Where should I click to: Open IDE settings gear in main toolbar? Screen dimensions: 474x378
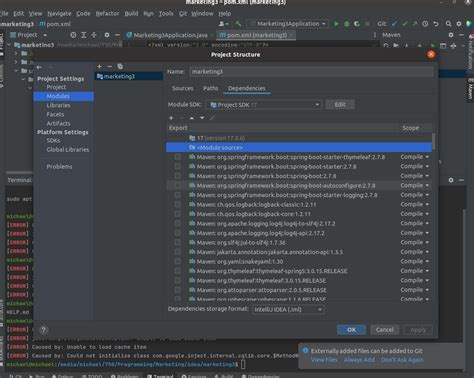[x=459, y=24]
